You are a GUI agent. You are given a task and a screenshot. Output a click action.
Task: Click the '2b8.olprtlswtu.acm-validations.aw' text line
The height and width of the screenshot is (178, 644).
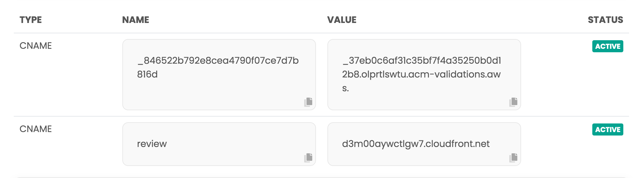pos(421,74)
